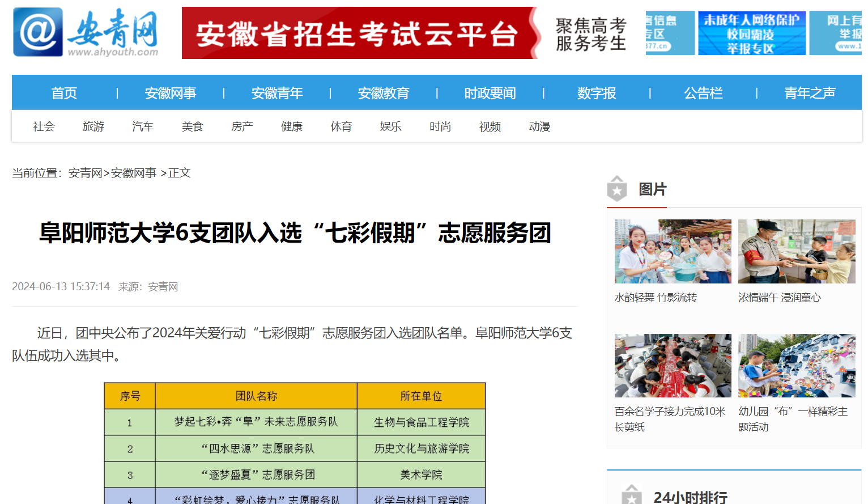Click the 健康 subcategory link
This screenshot has width=868, height=504.
click(292, 126)
